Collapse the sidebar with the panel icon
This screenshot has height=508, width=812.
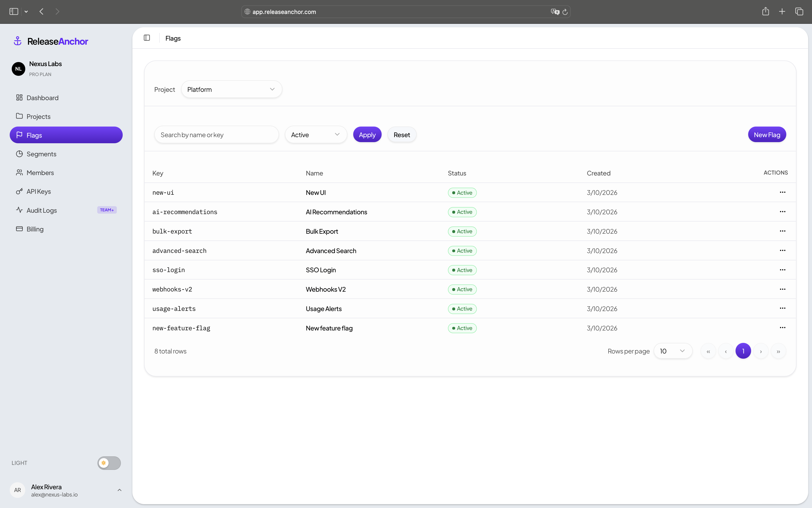(147, 38)
